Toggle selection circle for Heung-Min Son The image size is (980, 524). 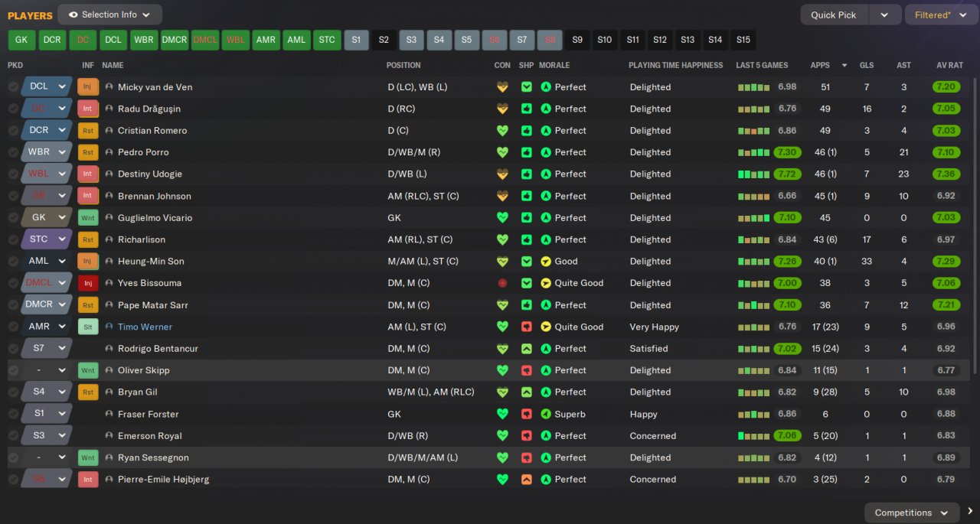pyautogui.click(x=13, y=262)
